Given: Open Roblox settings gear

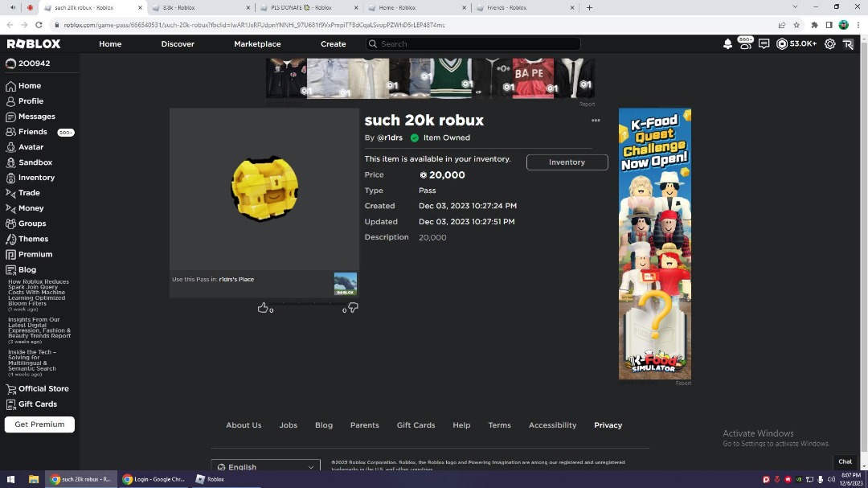Looking at the screenshot, I should coord(829,44).
